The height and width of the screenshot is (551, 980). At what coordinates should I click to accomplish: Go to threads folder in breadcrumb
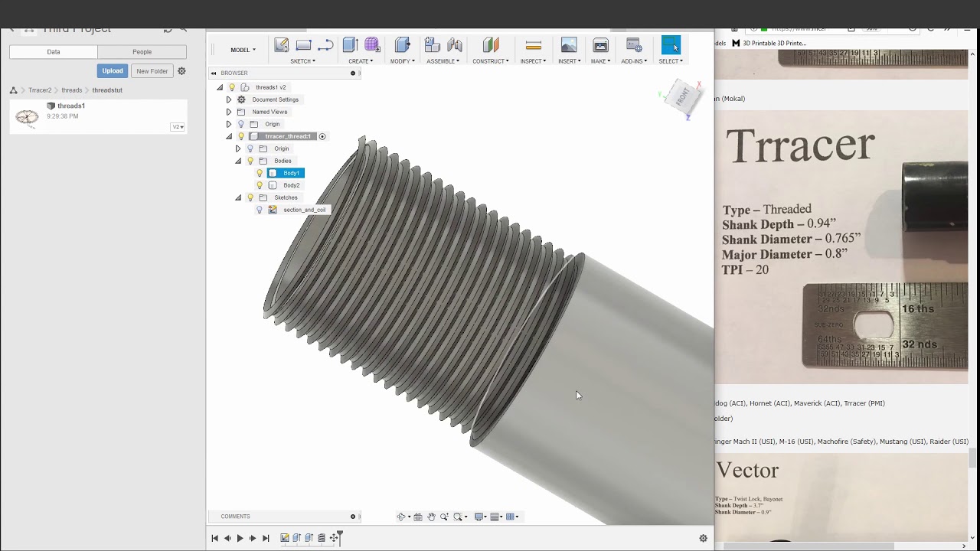[x=72, y=90]
